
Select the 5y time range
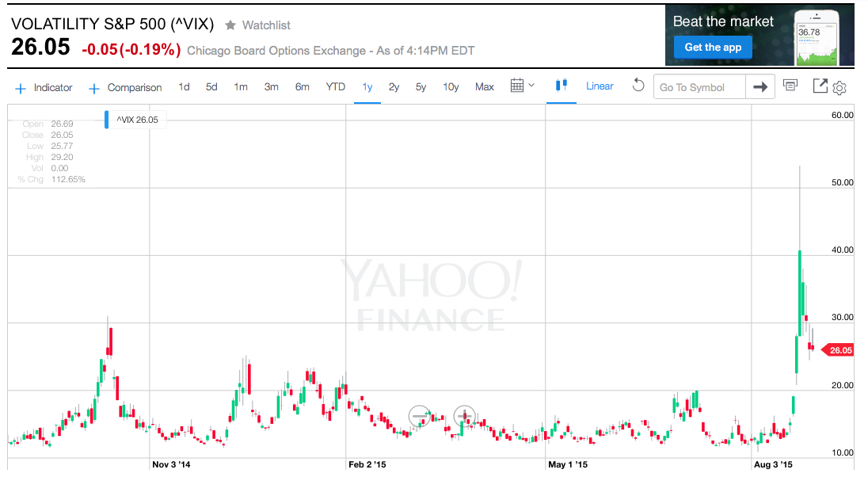[421, 87]
